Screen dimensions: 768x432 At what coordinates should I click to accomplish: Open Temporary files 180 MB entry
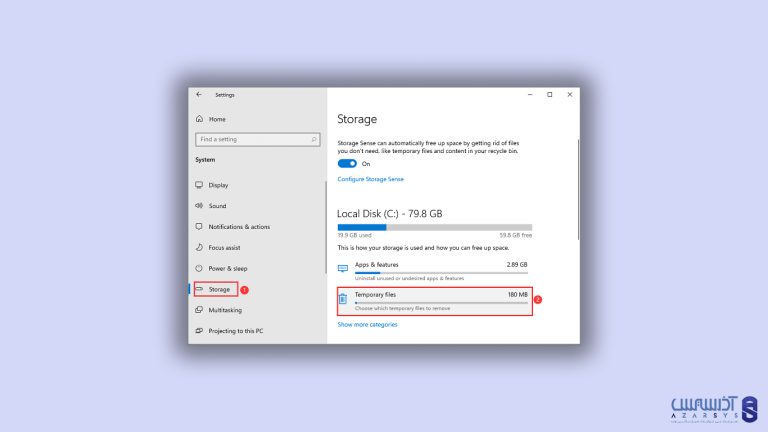(434, 299)
